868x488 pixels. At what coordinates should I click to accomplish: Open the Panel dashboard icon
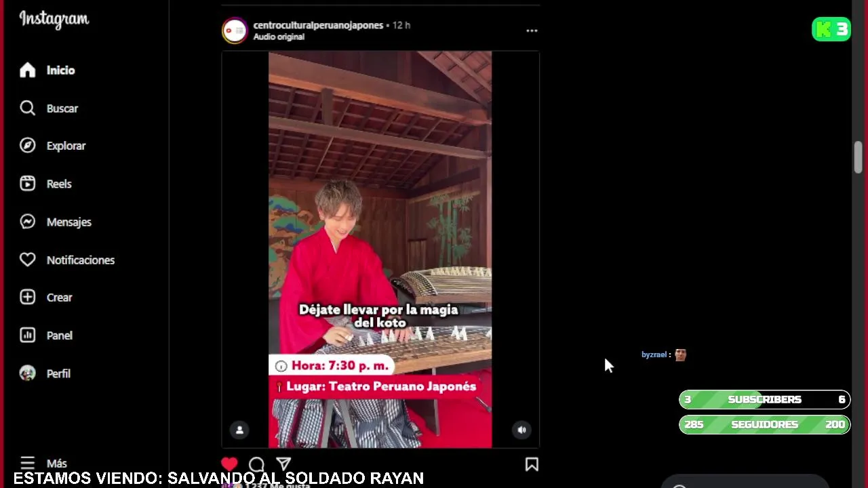[27, 335]
